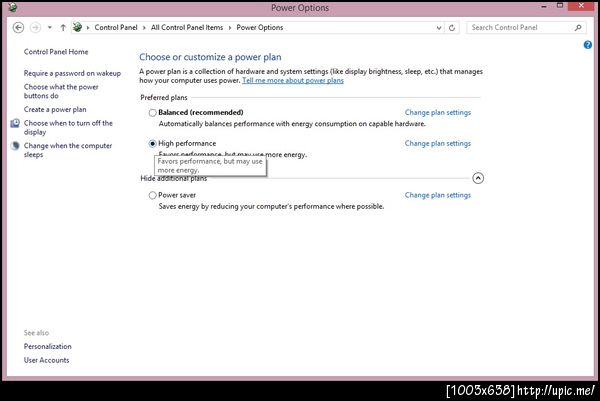Select the Power saver radio button
The image size is (600, 401).
tap(152, 195)
